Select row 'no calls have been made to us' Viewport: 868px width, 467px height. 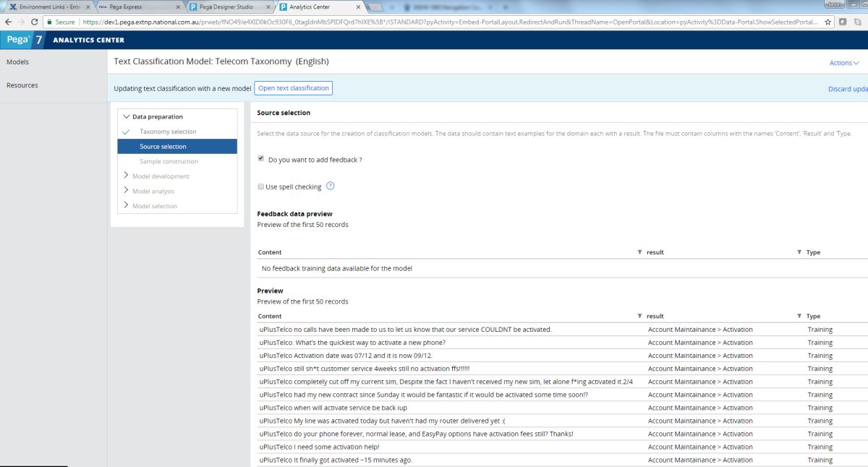tap(562, 330)
